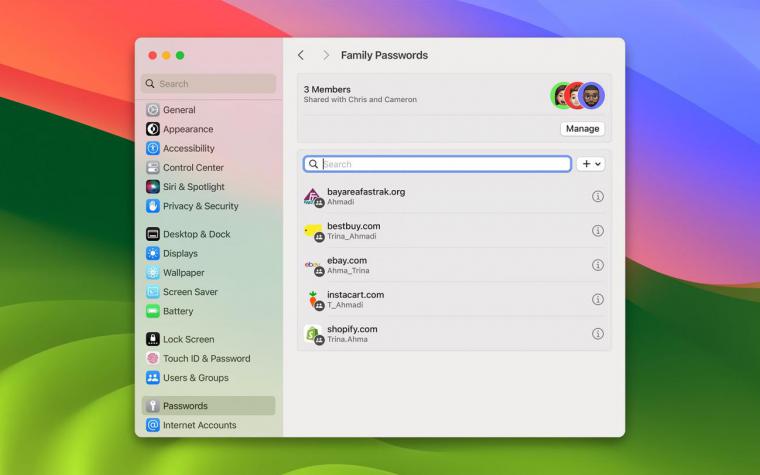
Task: Show info for shopify.com entry
Action: 598,333
